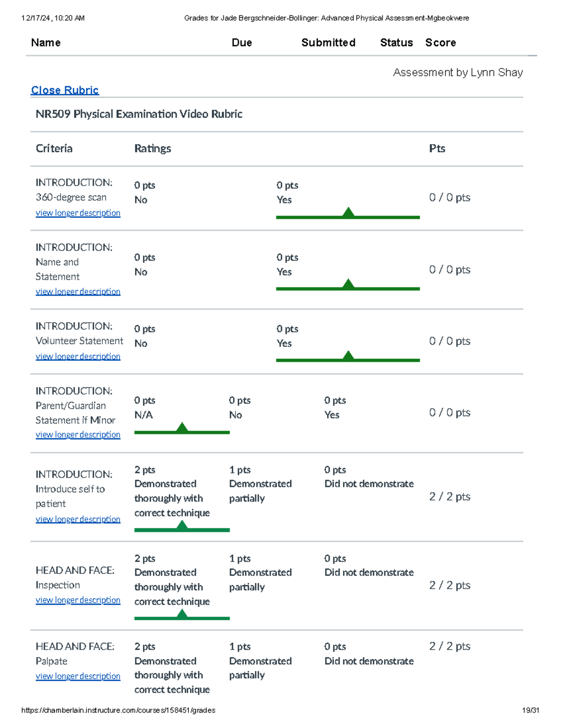Select Did not demonstrate for Introduce self to patient
The height and width of the screenshot is (728, 563).
point(369,484)
